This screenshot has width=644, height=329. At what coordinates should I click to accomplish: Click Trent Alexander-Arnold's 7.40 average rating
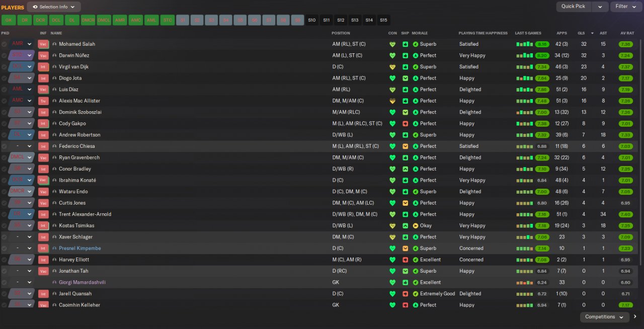tap(625, 214)
